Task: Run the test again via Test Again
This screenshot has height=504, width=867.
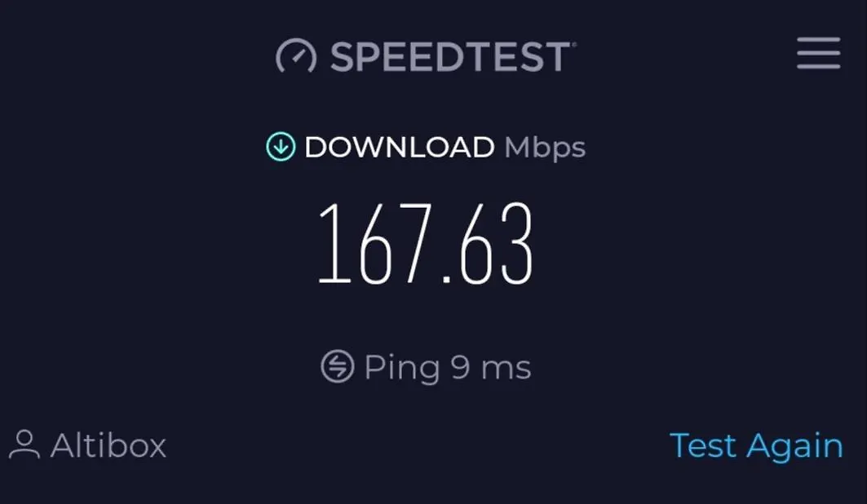Action: pos(756,446)
